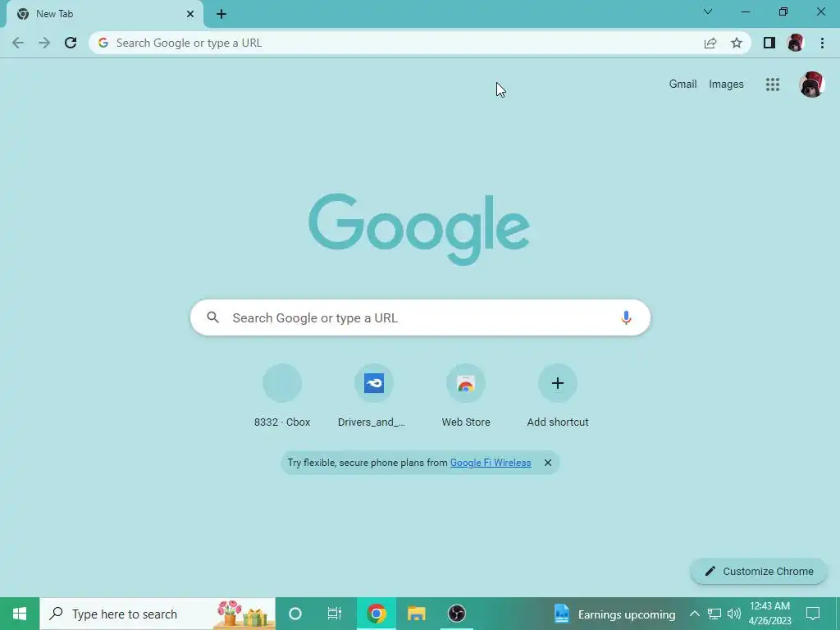Screen dimensions: 840x630
Task: Focus the Google search box
Action: pyautogui.click(x=420, y=317)
